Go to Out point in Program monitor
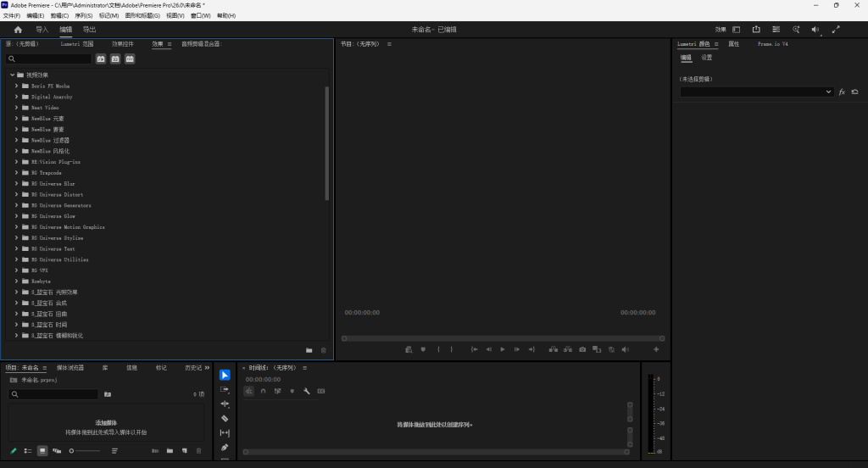This screenshot has width=868, height=468. (531, 349)
